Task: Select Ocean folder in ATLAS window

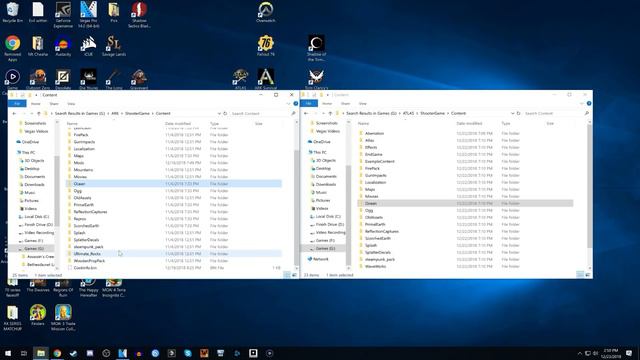Action: coord(466,203)
